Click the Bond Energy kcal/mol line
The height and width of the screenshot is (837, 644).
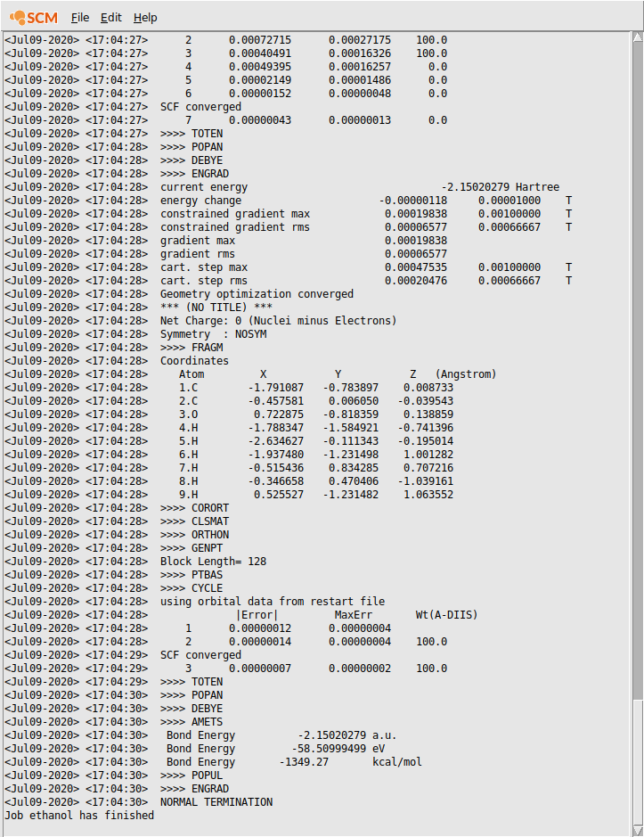point(294,762)
